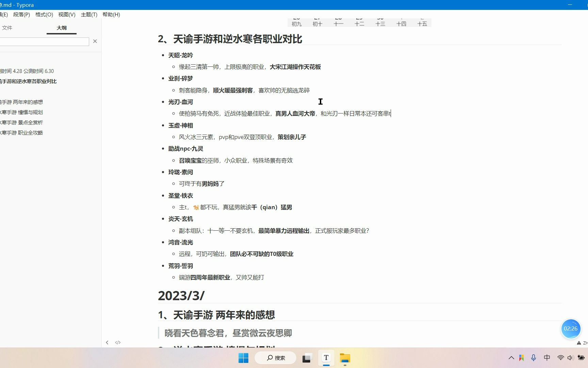Switch to the 文件 sidebar tab
588x368 pixels.
(7, 28)
